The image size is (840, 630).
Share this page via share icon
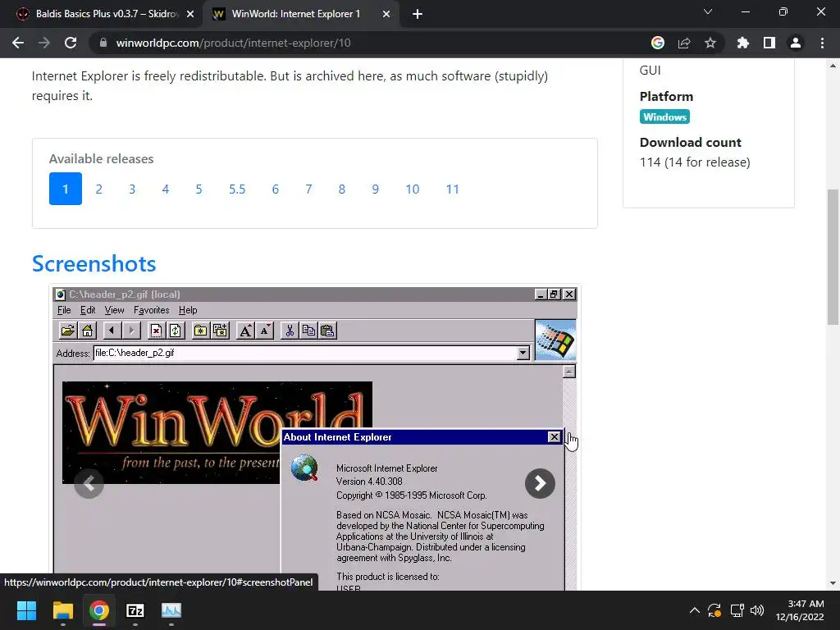coord(684,43)
